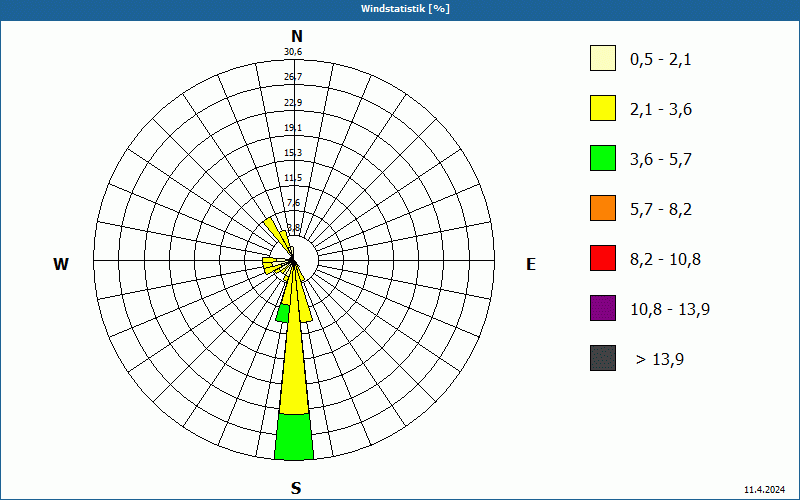Screen dimensions: 800x500
Task: Click the 15,3 ring value
Action: pyautogui.click(x=293, y=153)
